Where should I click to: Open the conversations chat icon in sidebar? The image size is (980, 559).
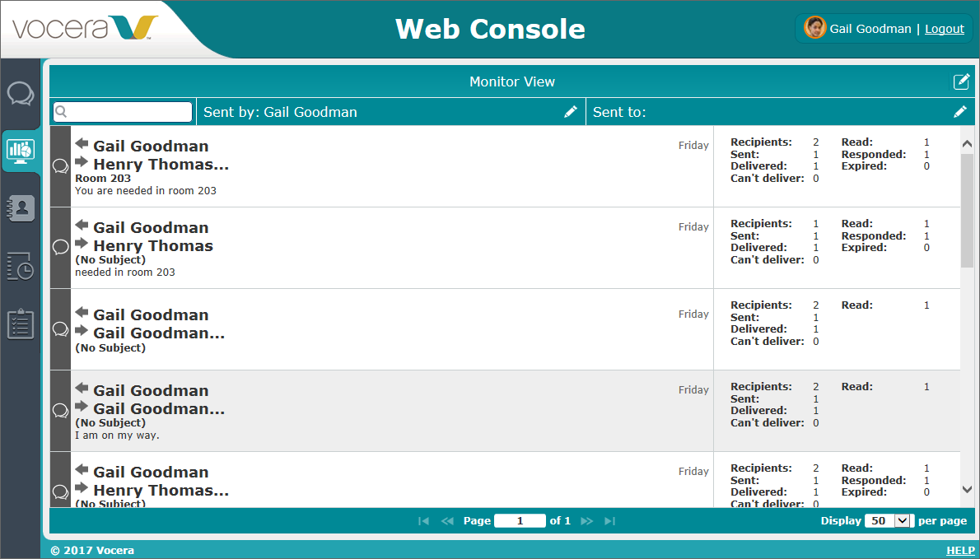click(x=21, y=94)
